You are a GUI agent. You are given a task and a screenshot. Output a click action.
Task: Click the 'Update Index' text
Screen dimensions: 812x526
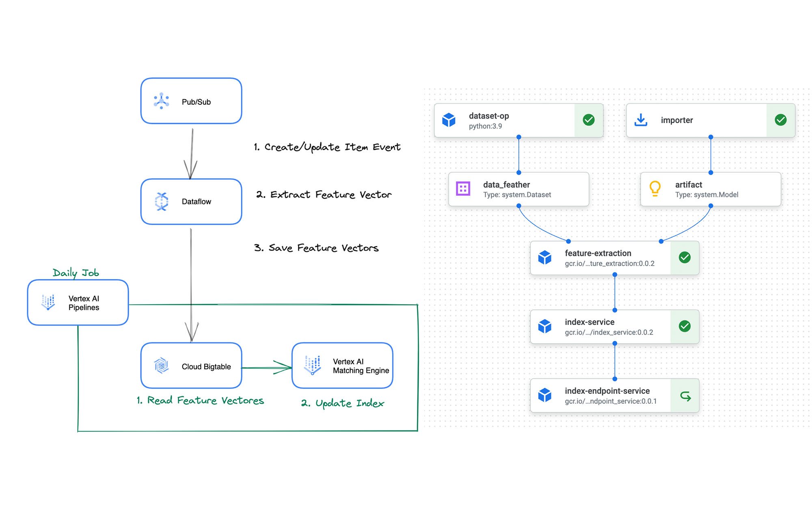pyautogui.click(x=350, y=403)
